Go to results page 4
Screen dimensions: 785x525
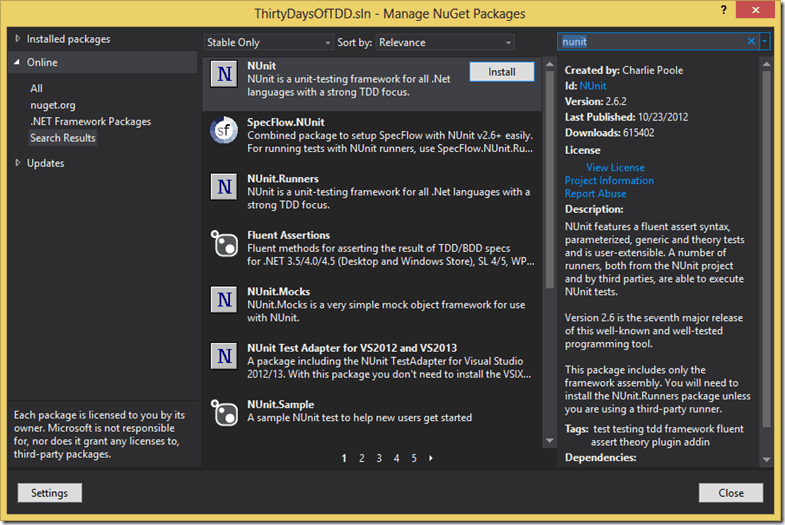(397, 458)
